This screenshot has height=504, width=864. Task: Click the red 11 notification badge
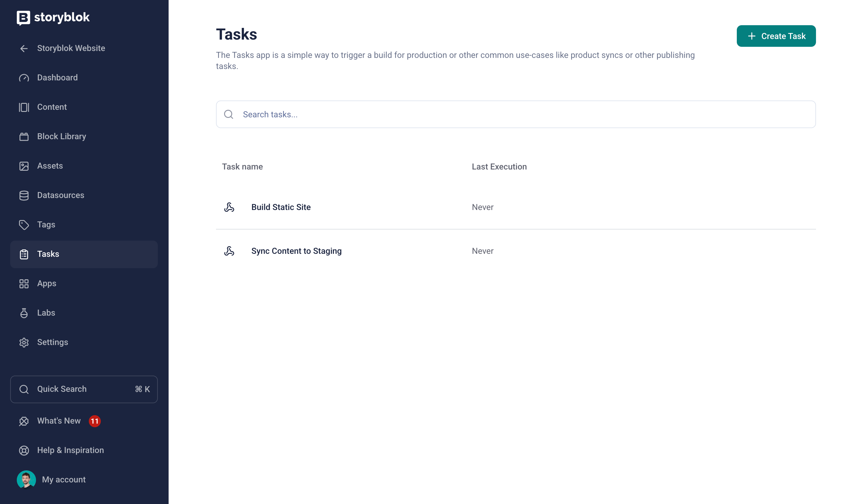pos(94,421)
